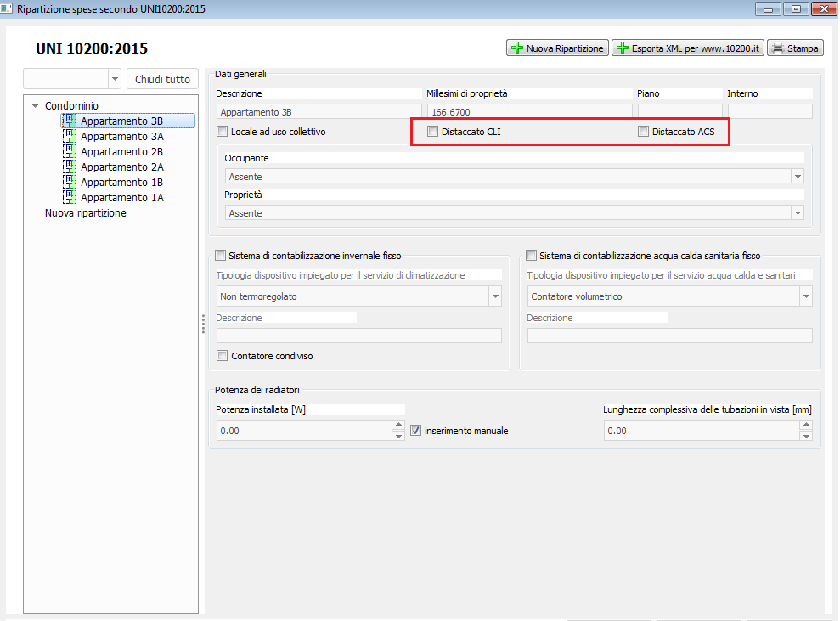Click the Appartamento 3A tree icon
The height and width of the screenshot is (621, 840).
tap(70, 137)
